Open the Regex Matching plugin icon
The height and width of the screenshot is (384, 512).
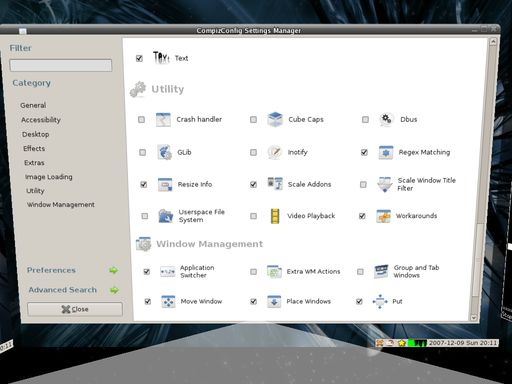point(386,152)
